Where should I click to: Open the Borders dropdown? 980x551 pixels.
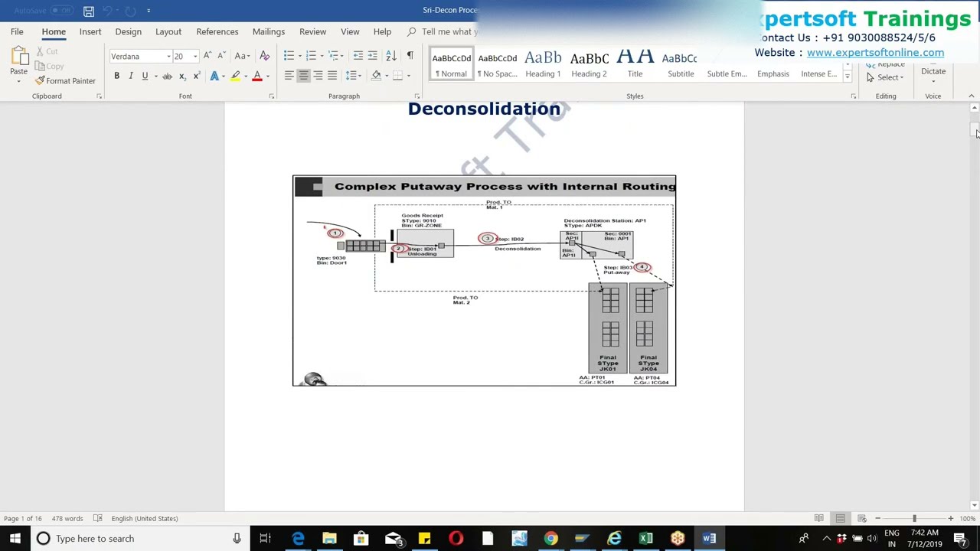pos(409,76)
